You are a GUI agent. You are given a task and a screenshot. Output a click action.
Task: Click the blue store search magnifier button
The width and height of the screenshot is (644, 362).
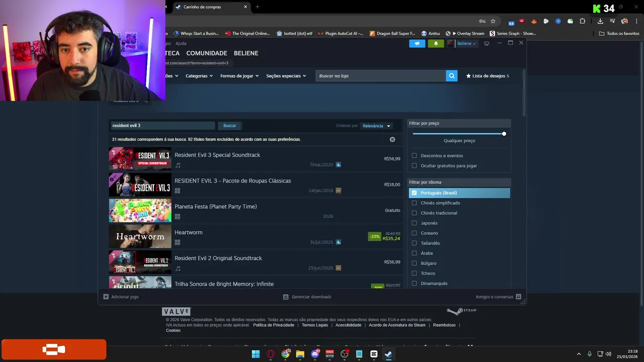(x=452, y=76)
